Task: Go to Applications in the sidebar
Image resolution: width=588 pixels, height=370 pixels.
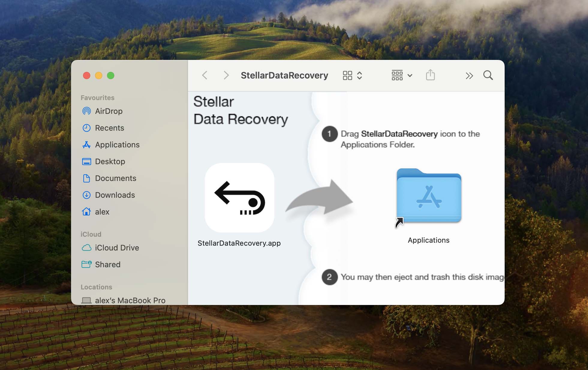Action: pos(130,145)
